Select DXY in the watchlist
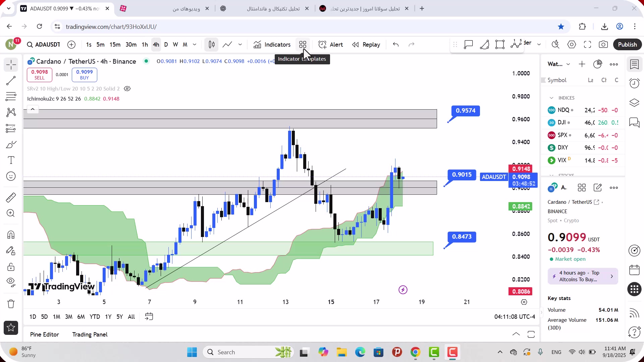The width and height of the screenshot is (644, 362). click(x=583, y=148)
